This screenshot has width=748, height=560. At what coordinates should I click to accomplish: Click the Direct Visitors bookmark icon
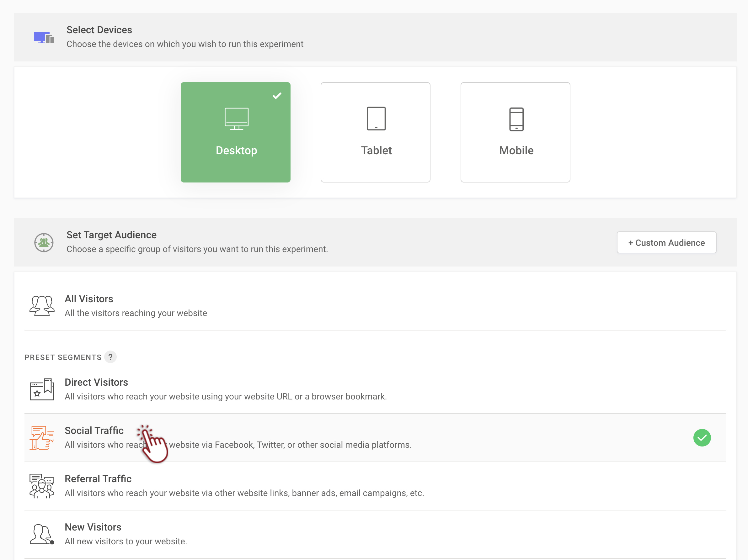(42, 389)
